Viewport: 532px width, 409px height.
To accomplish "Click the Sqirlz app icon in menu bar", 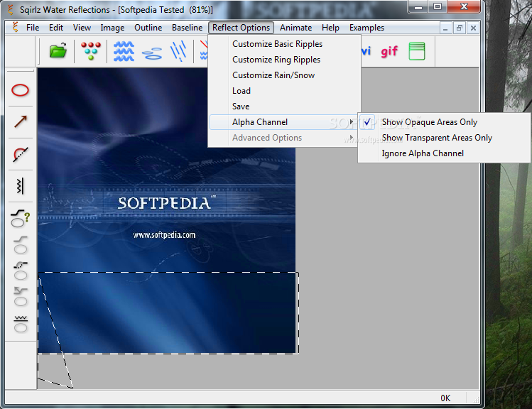I will (15, 27).
